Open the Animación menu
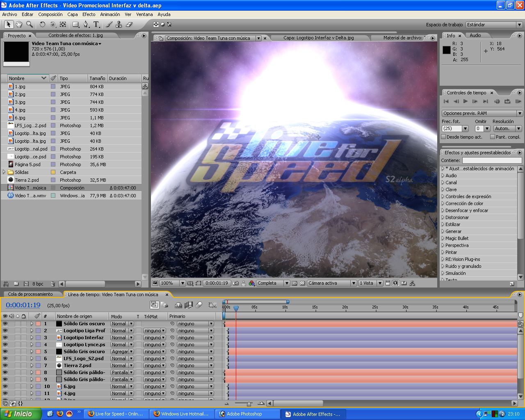The image size is (525, 420). click(110, 14)
